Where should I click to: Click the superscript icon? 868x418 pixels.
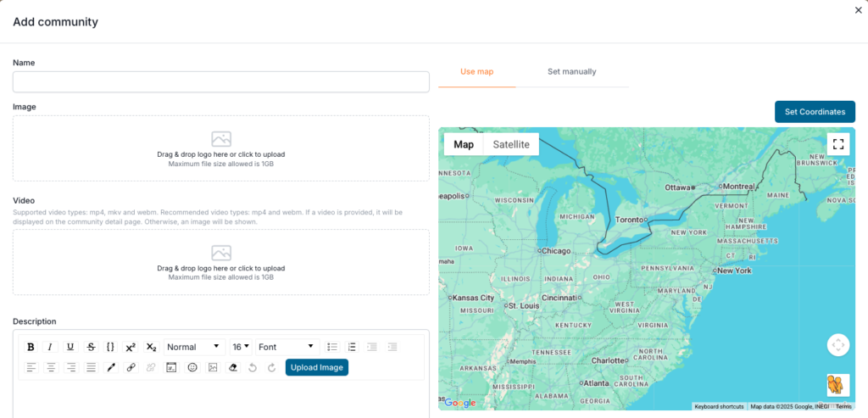coord(131,347)
